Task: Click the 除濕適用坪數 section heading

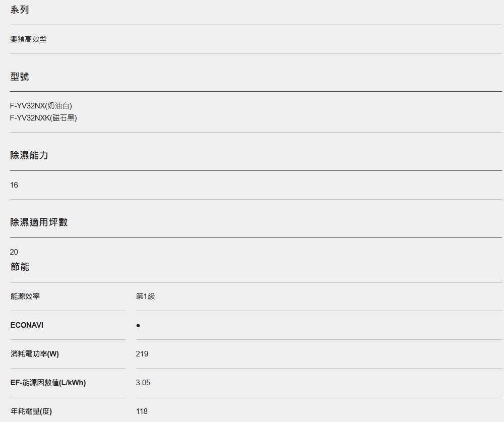Action: tap(39, 222)
